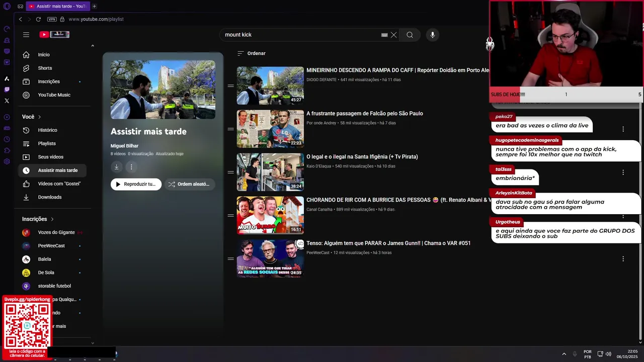Grab drag handle of Falcão video row

[230, 129]
